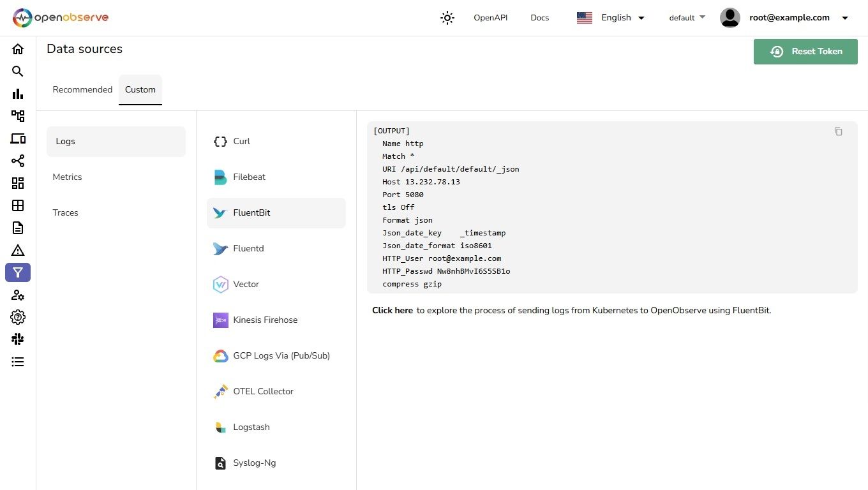Open the metrics bar chart icon

18,94
